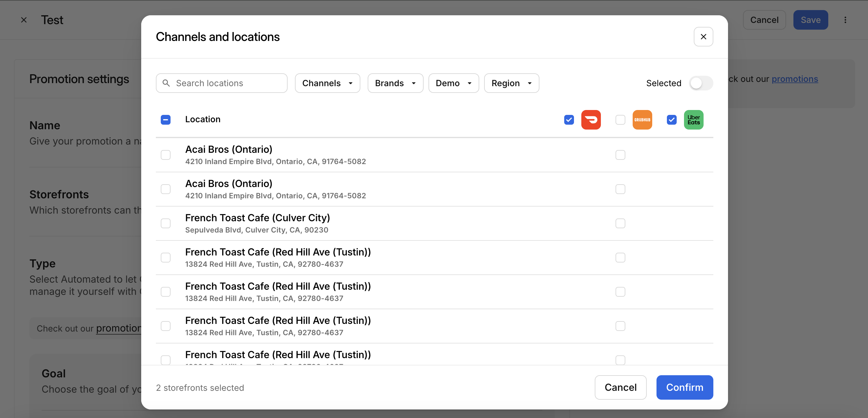Close the Channels and locations dialog

pyautogui.click(x=703, y=37)
